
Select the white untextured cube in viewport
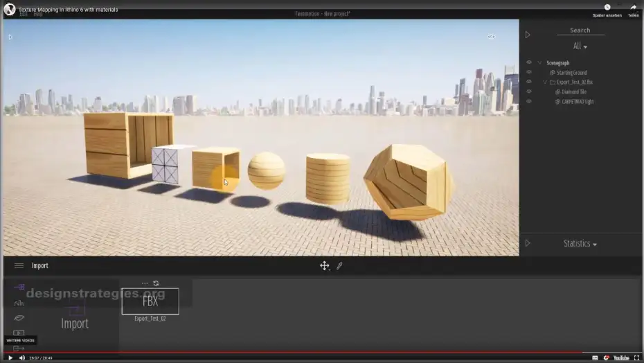tap(166, 165)
